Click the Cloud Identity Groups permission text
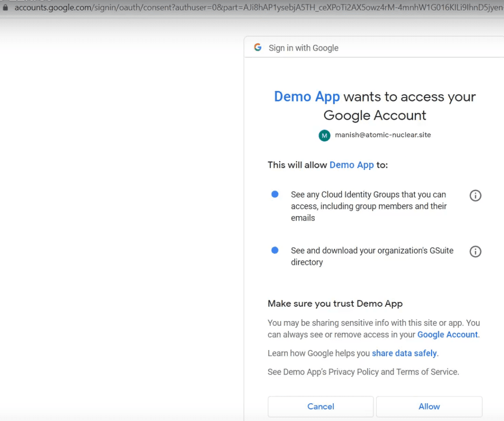 click(x=369, y=206)
